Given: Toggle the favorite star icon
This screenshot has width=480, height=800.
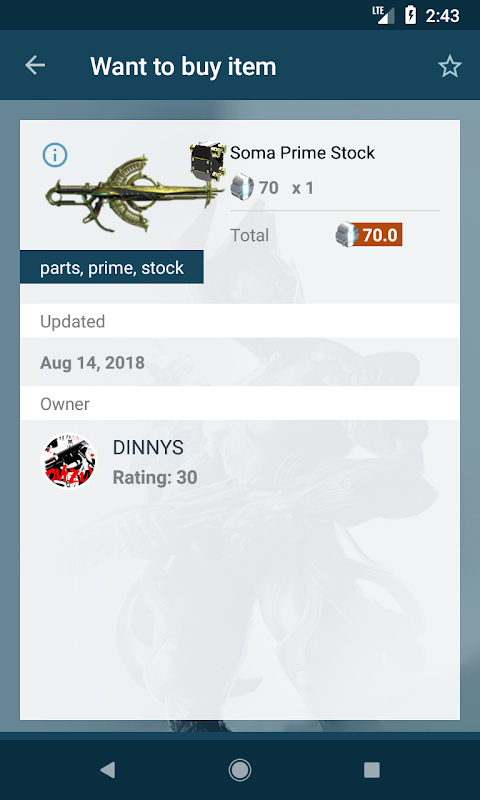Looking at the screenshot, I should (x=449, y=66).
